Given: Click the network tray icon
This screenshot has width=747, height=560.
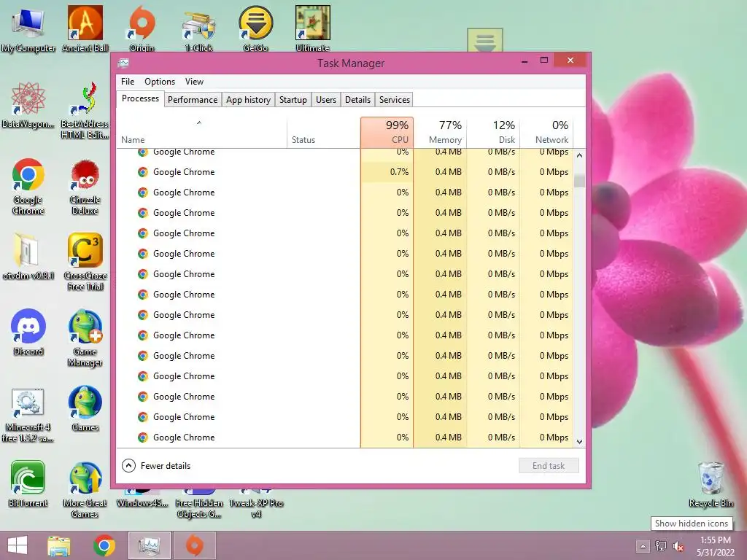Looking at the screenshot, I should [661, 546].
